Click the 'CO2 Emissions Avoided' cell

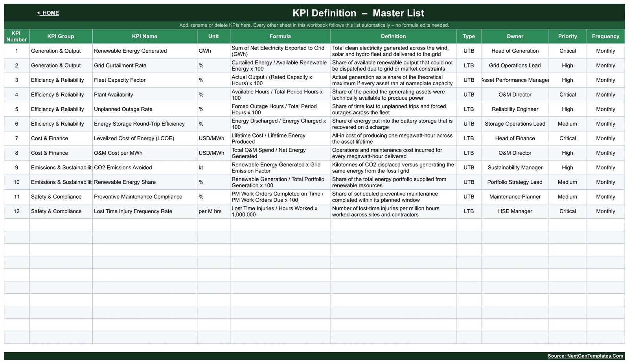click(x=145, y=167)
